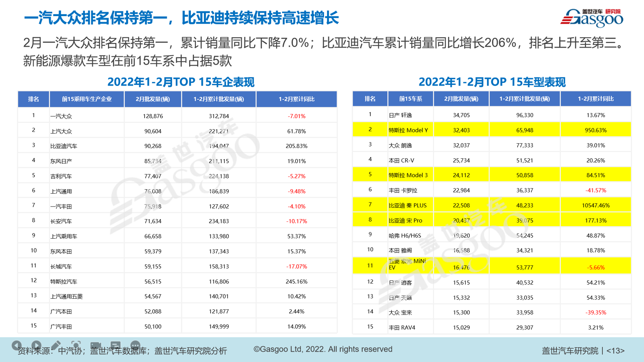This screenshot has width=644, height=362.
Task: Select the 一汽丰田 company cell
Action: tap(87, 206)
